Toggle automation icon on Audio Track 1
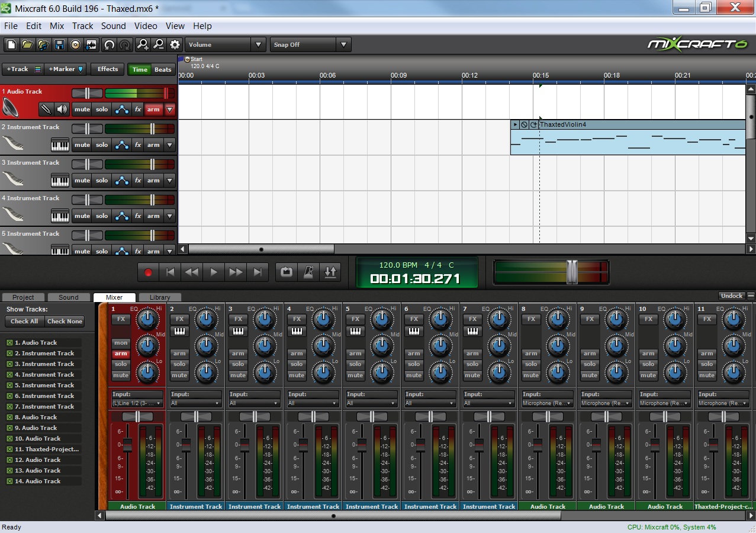Screen dimensions: 756x533 [x=122, y=109]
